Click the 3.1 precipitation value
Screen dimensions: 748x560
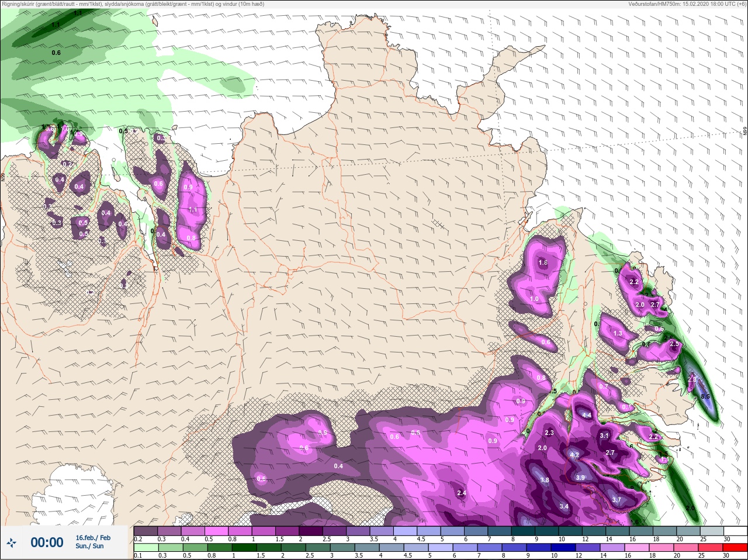(604, 435)
